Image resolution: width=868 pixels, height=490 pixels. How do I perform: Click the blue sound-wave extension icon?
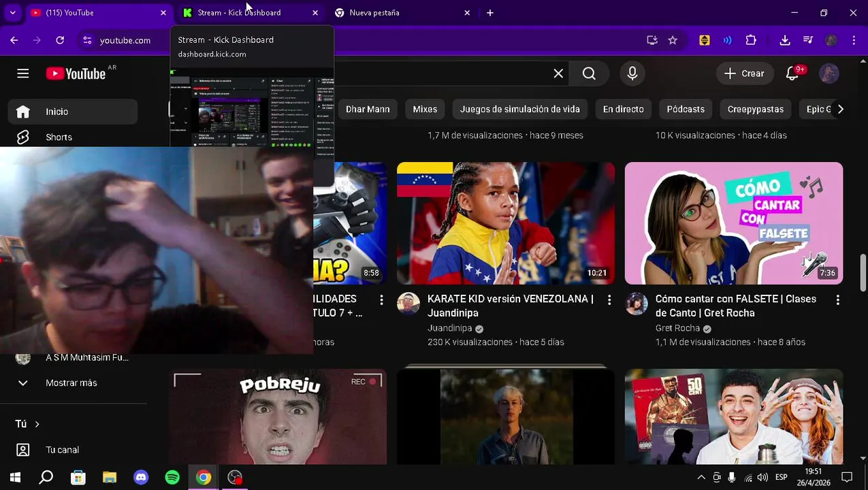click(x=728, y=40)
